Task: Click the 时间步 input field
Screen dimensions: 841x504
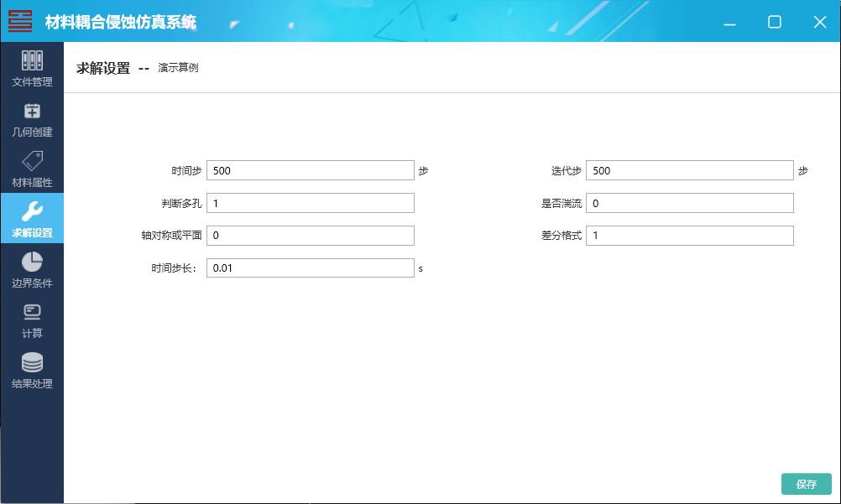Action: pos(310,170)
